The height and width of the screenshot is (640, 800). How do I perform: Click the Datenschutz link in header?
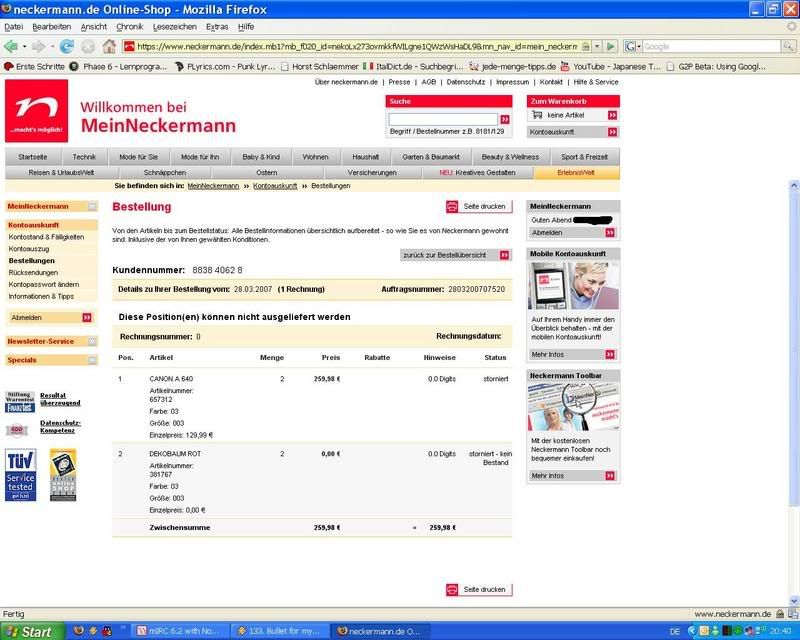point(466,82)
